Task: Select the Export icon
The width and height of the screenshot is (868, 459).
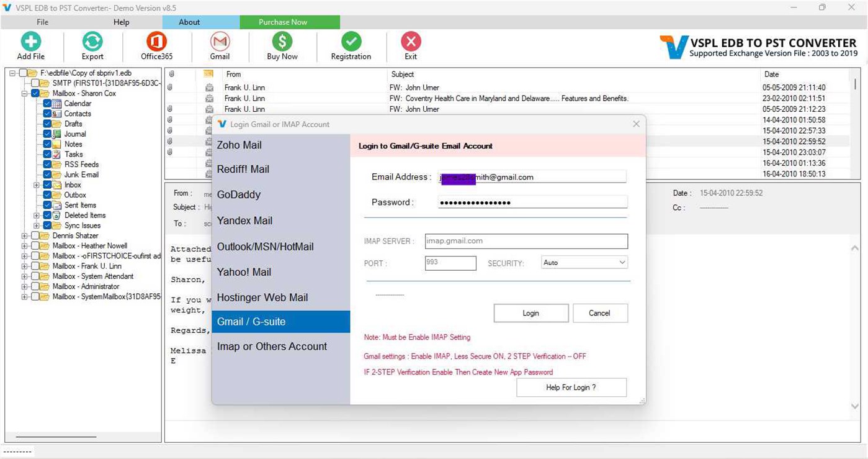Action: pyautogui.click(x=92, y=45)
